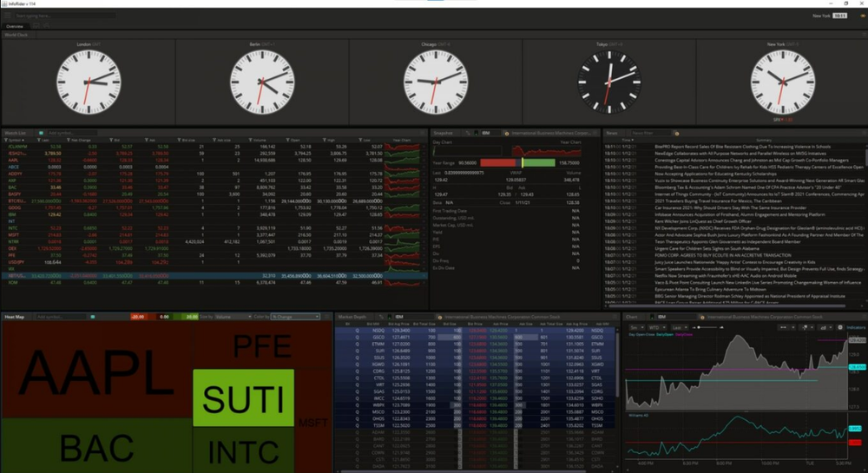Click the Snapshot symbol field showing IBM
Image resolution: width=868 pixels, height=473 pixels.
(x=490, y=133)
